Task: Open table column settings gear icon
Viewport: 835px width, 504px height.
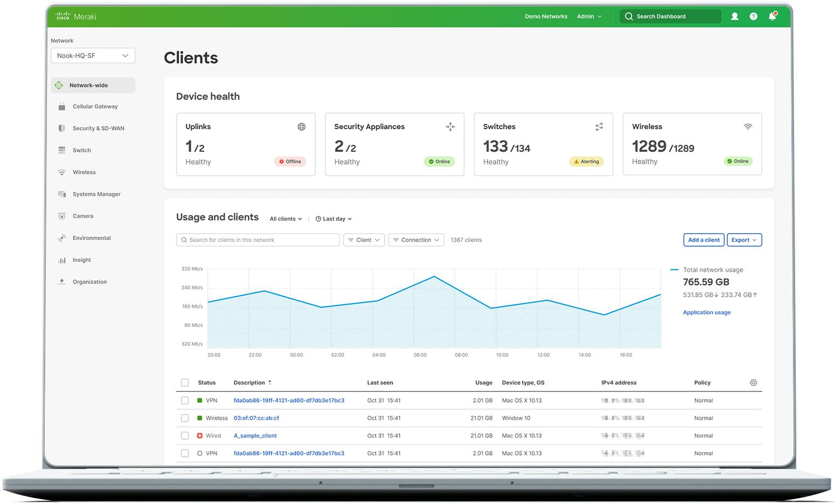Action: [754, 382]
